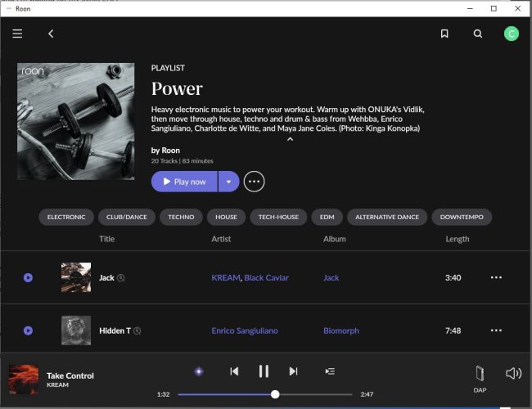Click the Power playlist cover art

(x=76, y=121)
